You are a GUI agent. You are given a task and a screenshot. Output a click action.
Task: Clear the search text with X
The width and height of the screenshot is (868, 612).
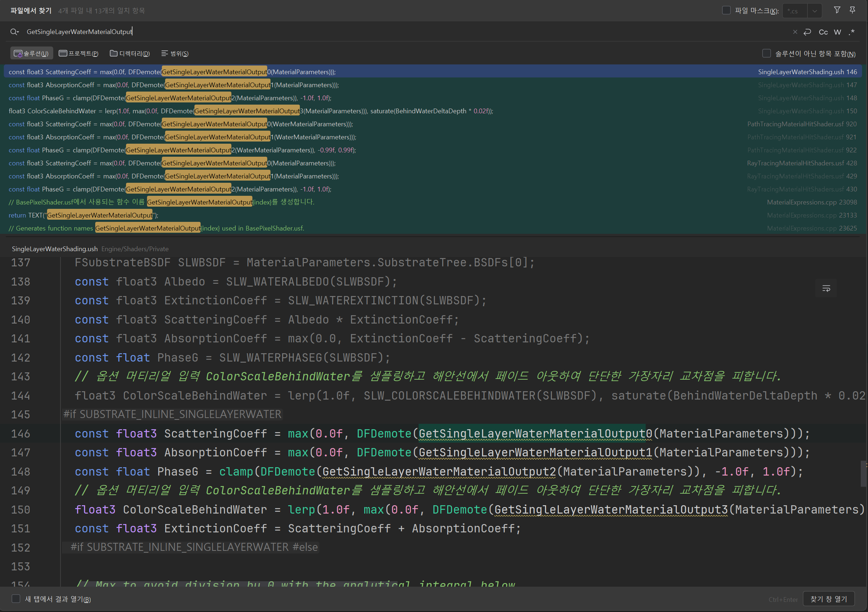795,32
